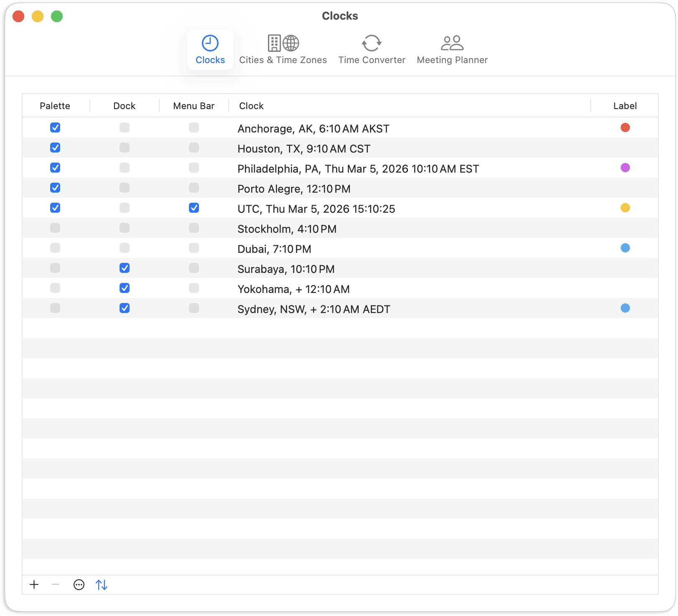Switch to the Time Converter tab
Viewport: 678px width, 616px height.
(x=372, y=50)
